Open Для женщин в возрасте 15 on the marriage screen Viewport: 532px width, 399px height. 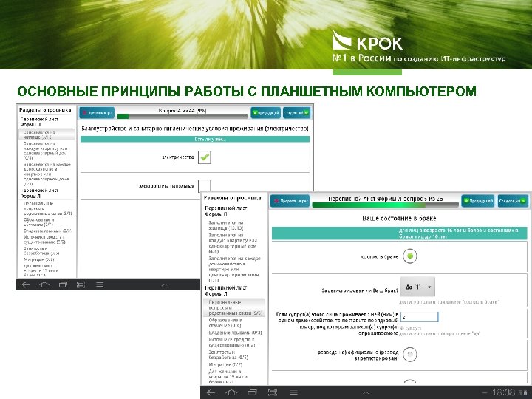click(228, 377)
